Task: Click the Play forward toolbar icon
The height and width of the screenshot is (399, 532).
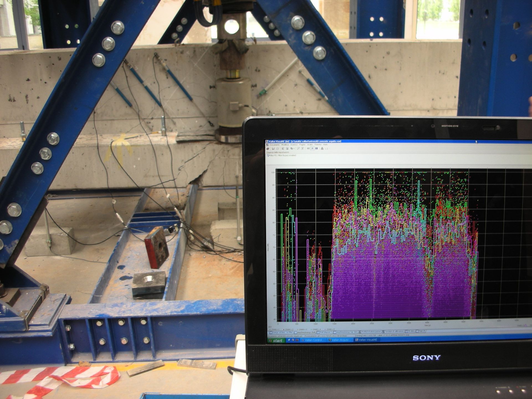Action: click(312, 149)
